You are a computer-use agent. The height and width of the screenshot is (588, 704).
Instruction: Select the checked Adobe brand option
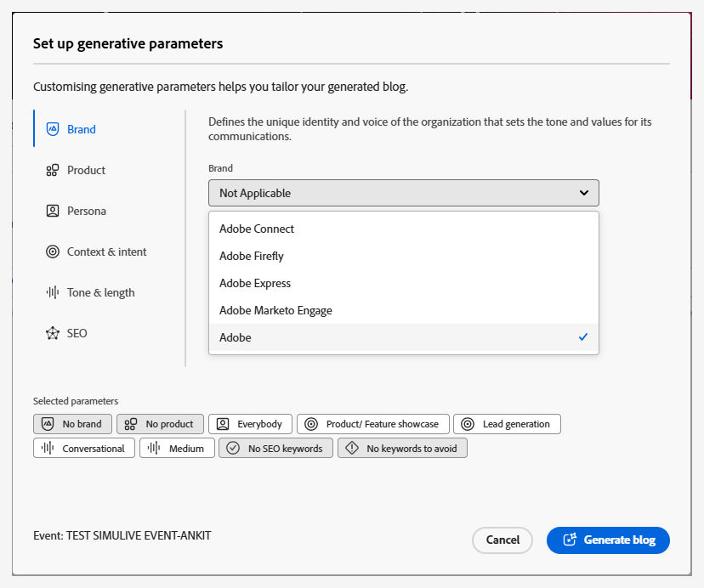[404, 337]
